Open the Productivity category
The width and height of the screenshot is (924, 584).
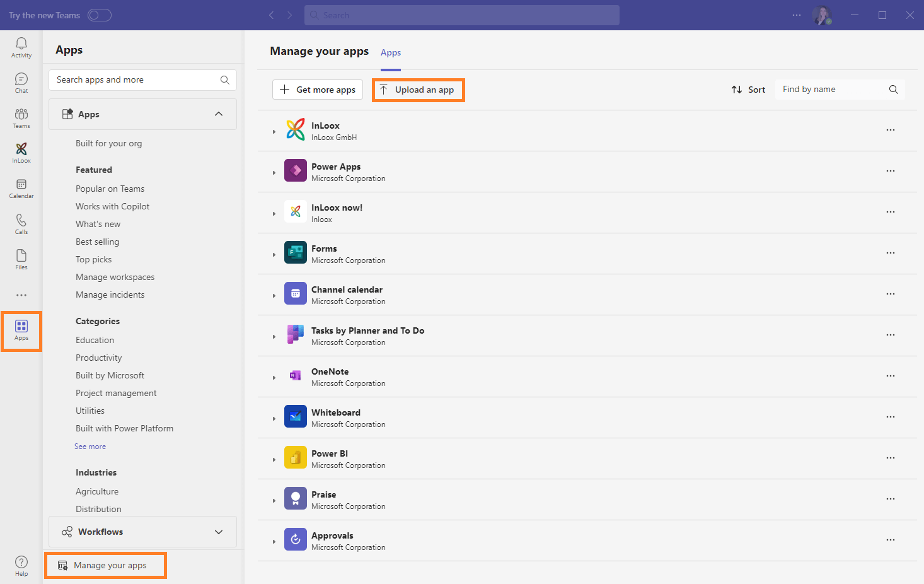coord(99,358)
